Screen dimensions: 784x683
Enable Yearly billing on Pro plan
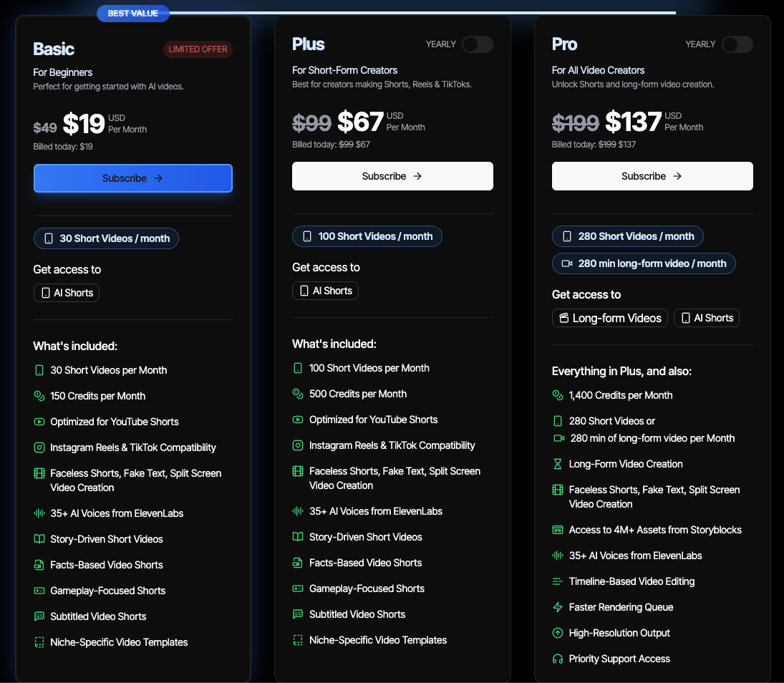pyautogui.click(x=737, y=44)
